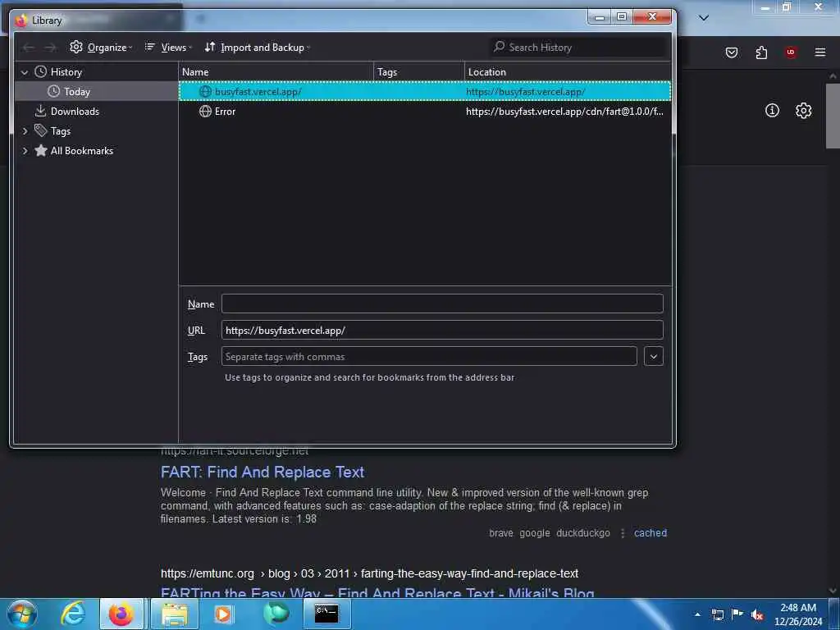Open Internet Explorer from the taskbar

tap(73, 614)
